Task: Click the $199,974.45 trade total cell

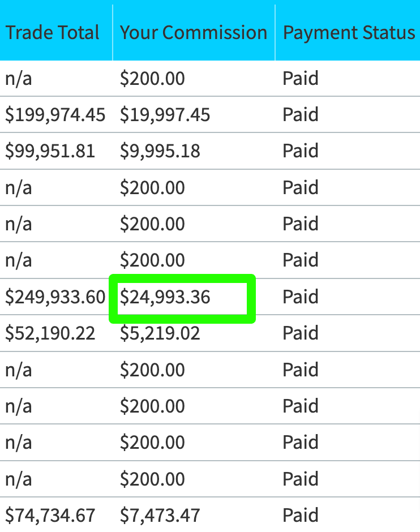Action: tap(55, 115)
